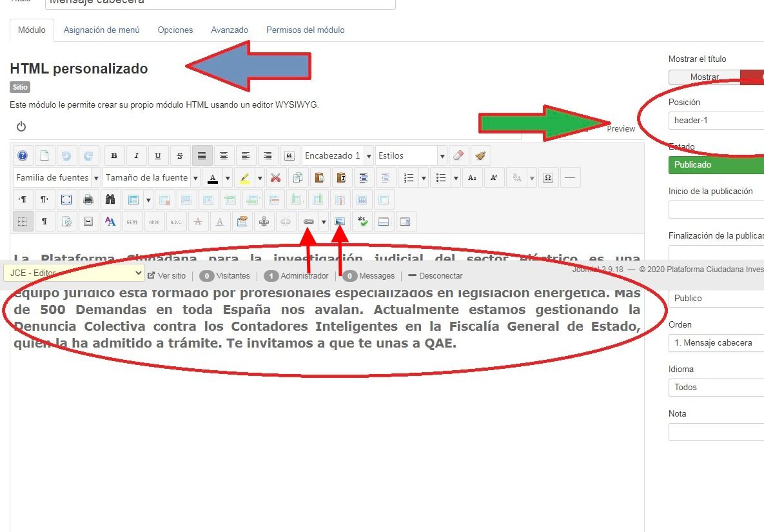Open the Avanzado tab

pyautogui.click(x=230, y=30)
